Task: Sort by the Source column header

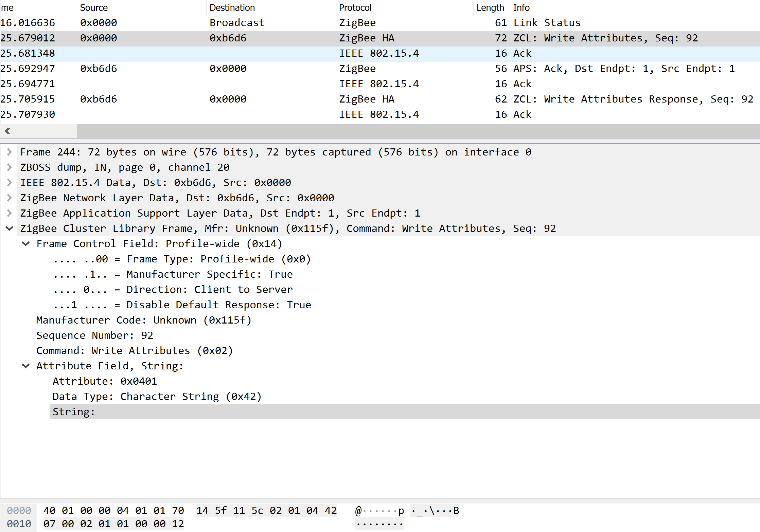Action: 94,7
